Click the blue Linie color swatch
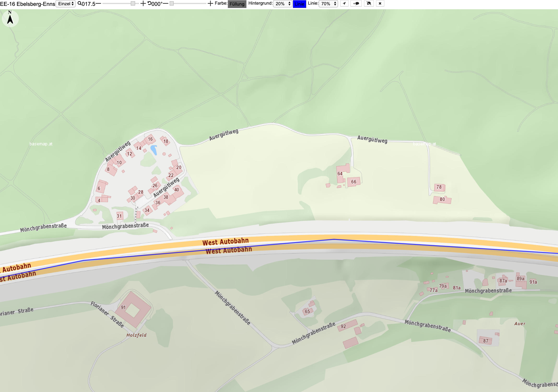This screenshot has width=558, height=392. pyautogui.click(x=299, y=4)
